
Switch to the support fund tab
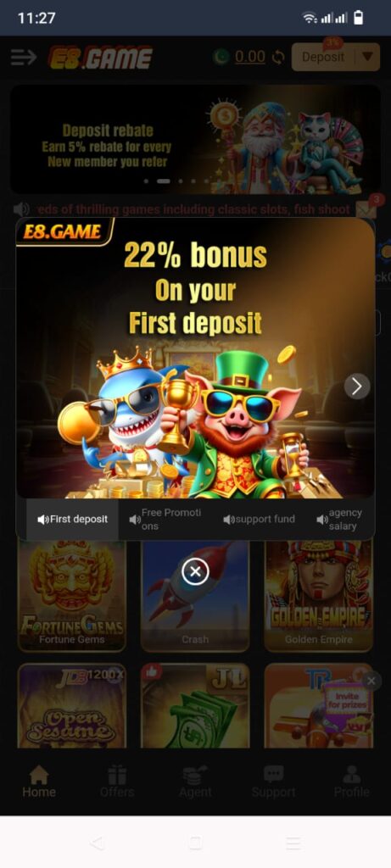point(259,520)
